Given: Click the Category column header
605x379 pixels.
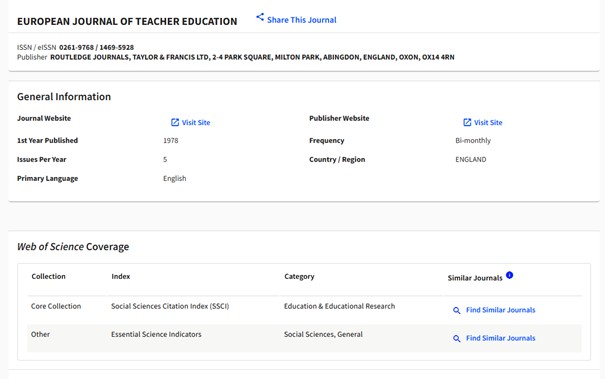Looking at the screenshot, I should tap(299, 276).
